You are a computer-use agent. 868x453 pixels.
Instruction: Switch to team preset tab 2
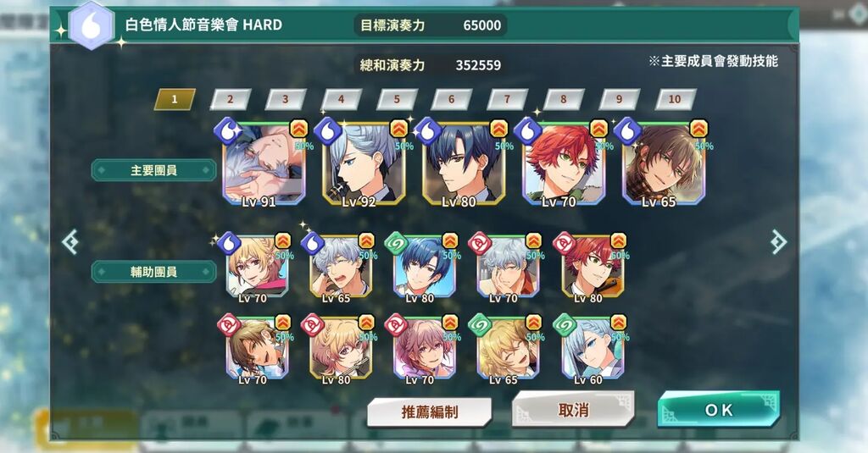(x=231, y=99)
